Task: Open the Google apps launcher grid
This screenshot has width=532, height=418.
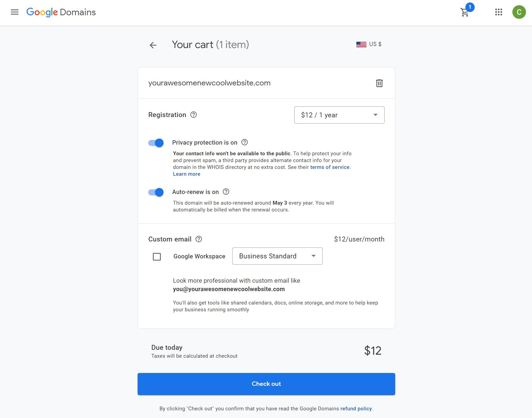Action: pyautogui.click(x=498, y=12)
